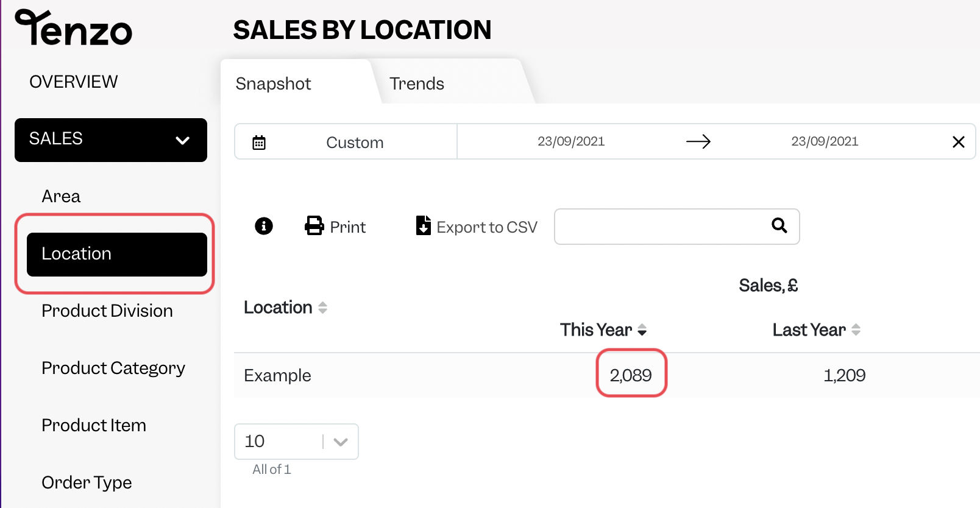Open the Custom date range selector
Screen dimensions: 980x508
point(355,142)
